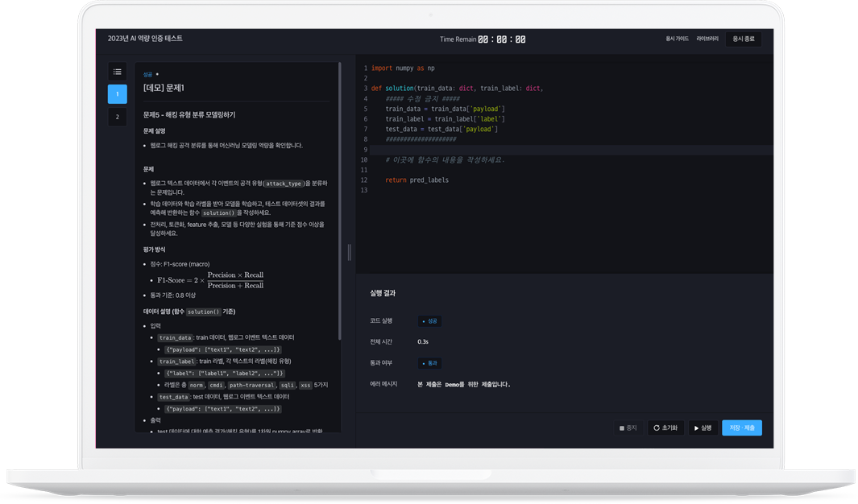Image resolution: width=858 pixels, height=504 pixels.
Task: Open the problem list menu icon
Action: point(117,72)
